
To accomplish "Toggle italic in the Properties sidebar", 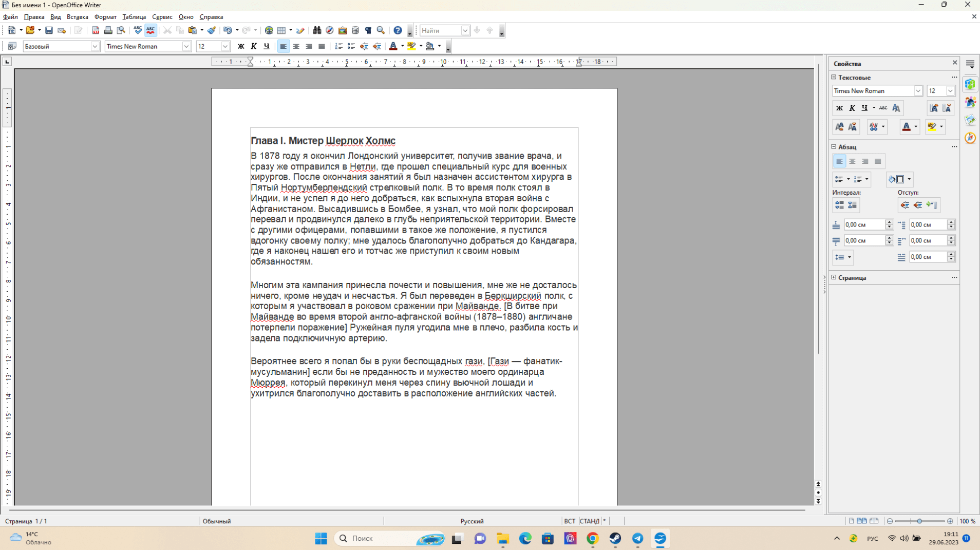I will tap(852, 108).
